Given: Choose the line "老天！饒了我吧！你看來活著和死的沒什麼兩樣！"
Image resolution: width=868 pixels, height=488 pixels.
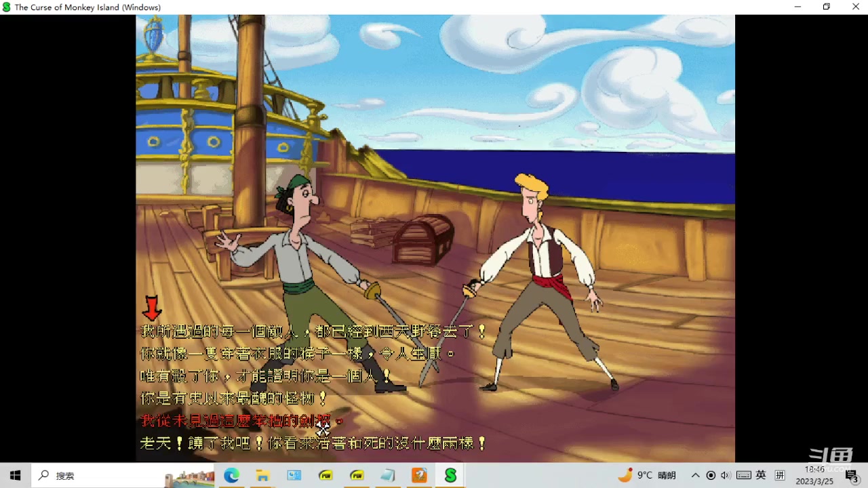Looking at the screenshot, I should click(x=313, y=443).
